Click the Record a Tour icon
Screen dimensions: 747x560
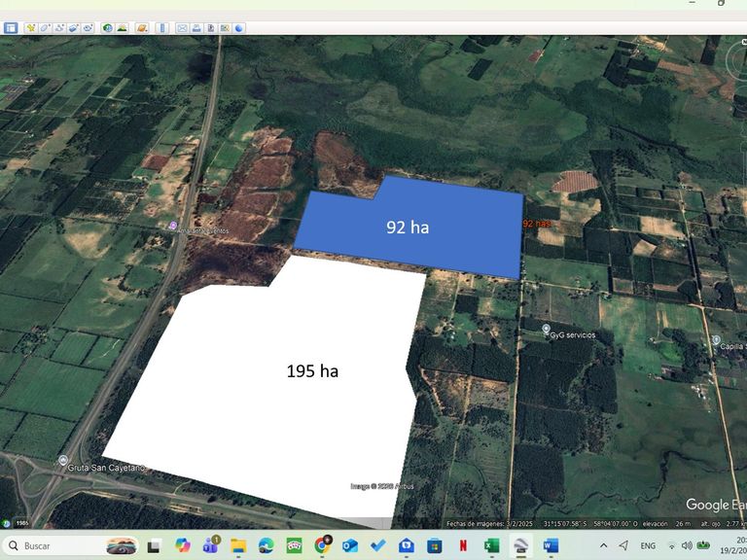[x=89, y=28]
